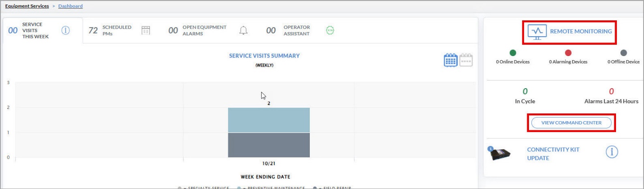This screenshot has width=644, height=189.
Task: Select the Service Visits This Week tab
Action: [x=42, y=30]
